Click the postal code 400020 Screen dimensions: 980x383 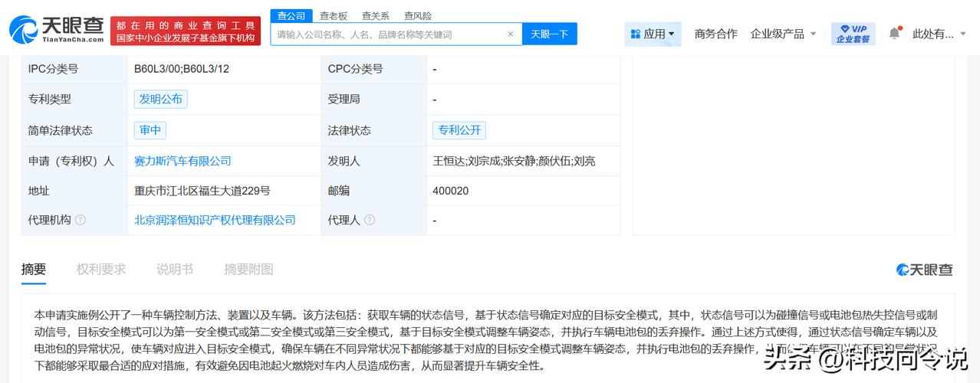(451, 191)
